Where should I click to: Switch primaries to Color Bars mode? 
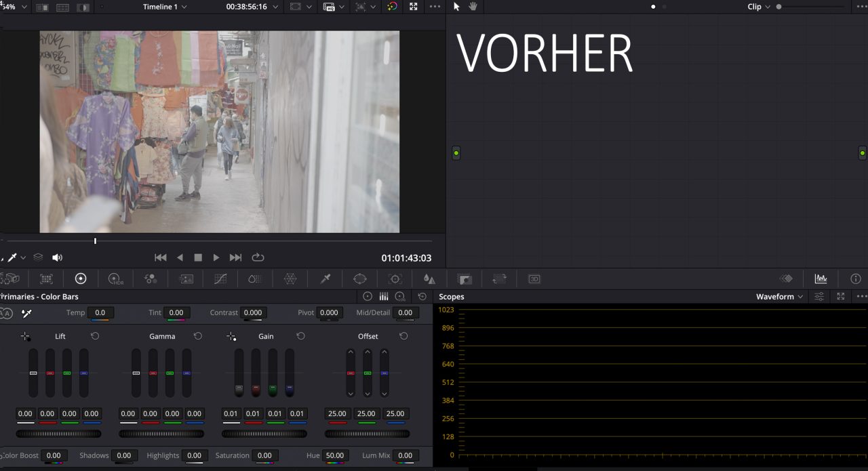click(384, 297)
